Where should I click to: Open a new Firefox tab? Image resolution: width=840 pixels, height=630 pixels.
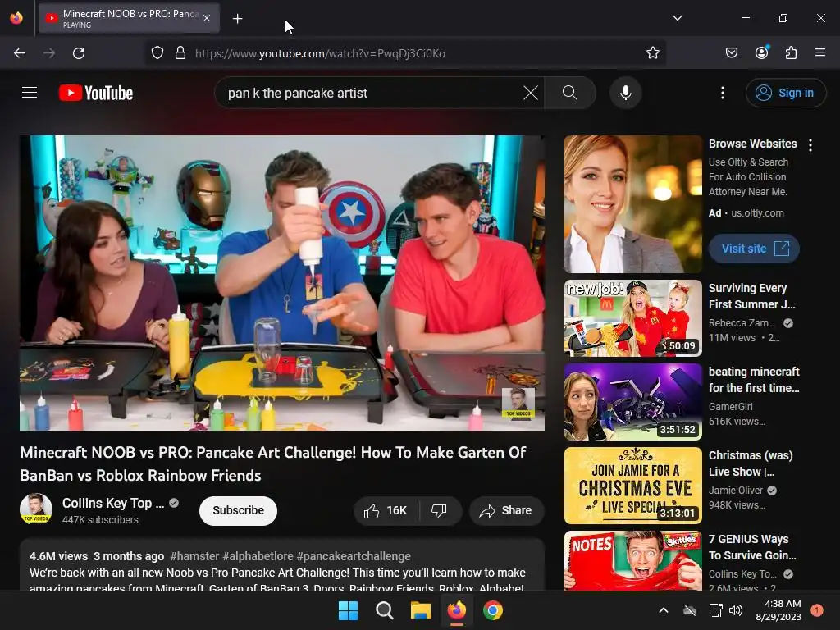click(x=237, y=19)
